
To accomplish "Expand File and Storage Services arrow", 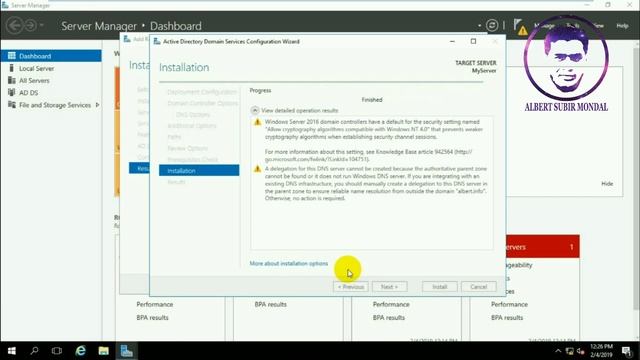I will (x=97, y=105).
